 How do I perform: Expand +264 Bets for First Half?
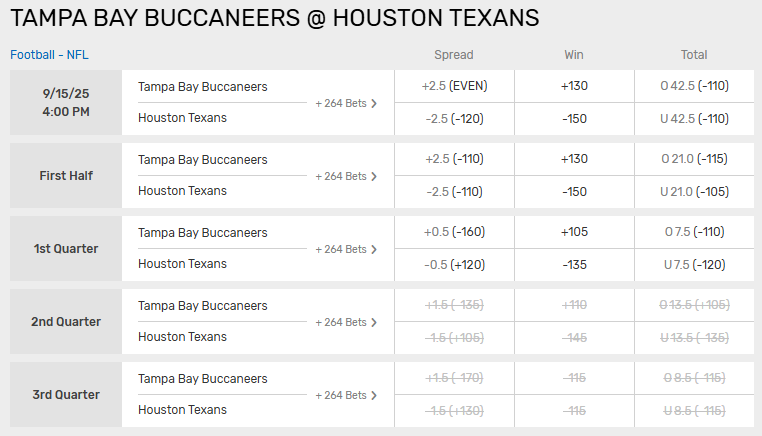(346, 176)
